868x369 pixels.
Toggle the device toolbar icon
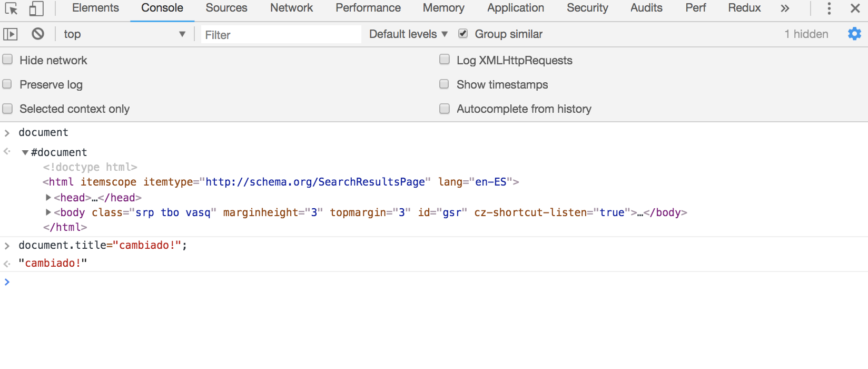pos(36,8)
